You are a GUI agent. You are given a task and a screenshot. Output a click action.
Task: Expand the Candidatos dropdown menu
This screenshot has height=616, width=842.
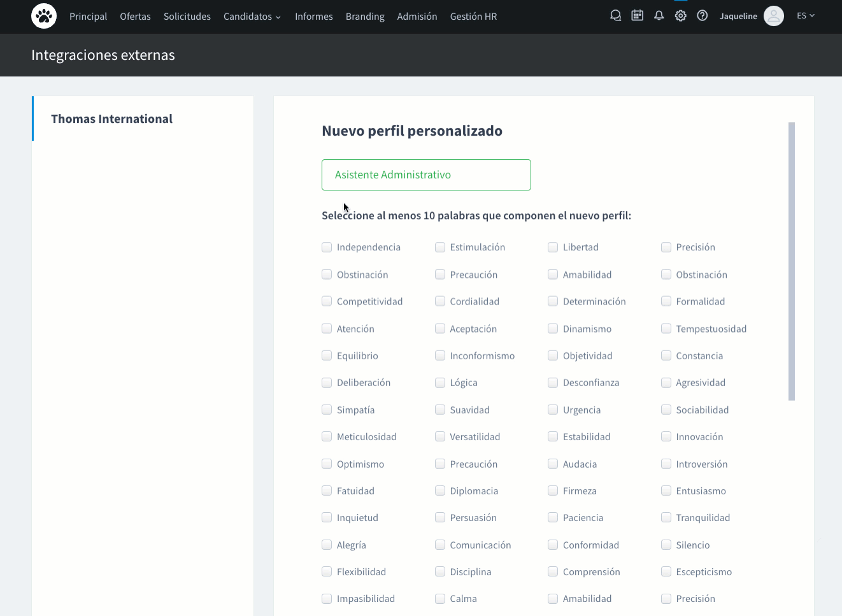point(252,17)
